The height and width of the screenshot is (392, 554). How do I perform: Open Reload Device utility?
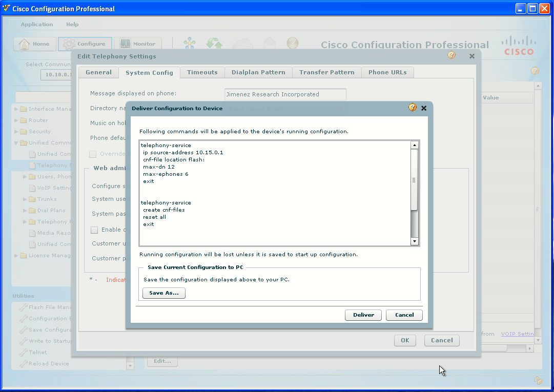pyautogui.click(x=45, y=364)
